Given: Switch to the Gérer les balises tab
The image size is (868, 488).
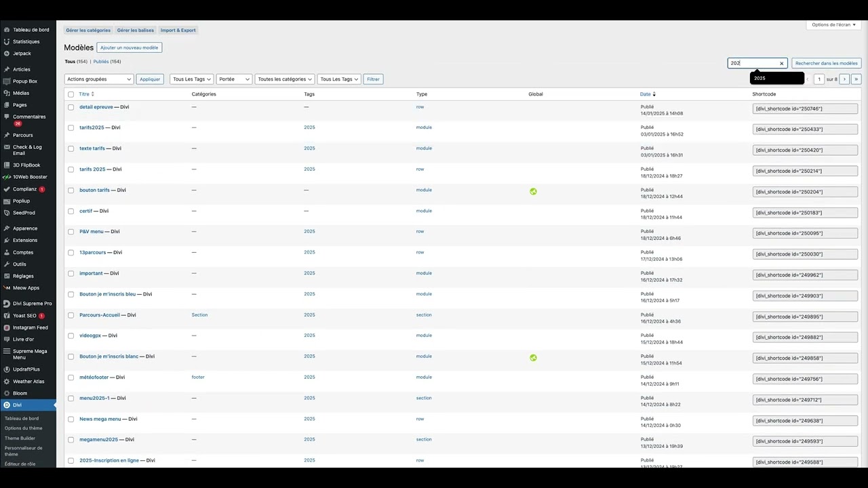Looking at the screenshot, I should 136,30.
